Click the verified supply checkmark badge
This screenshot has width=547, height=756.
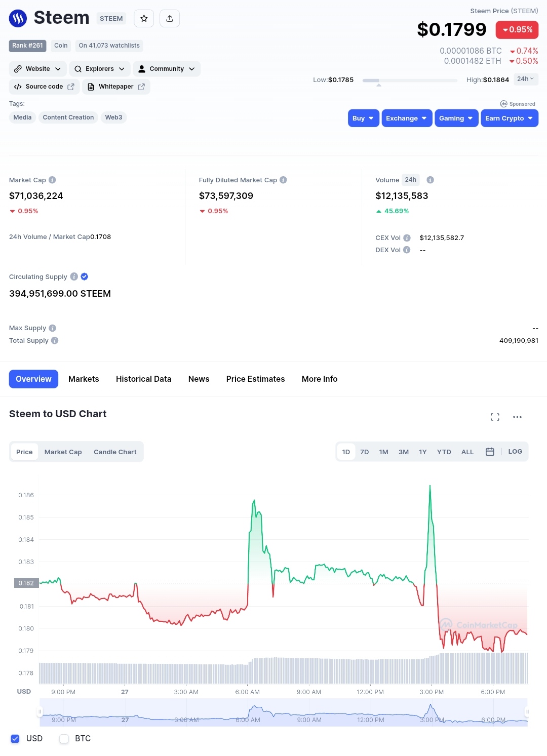click(x=85, y=276)
